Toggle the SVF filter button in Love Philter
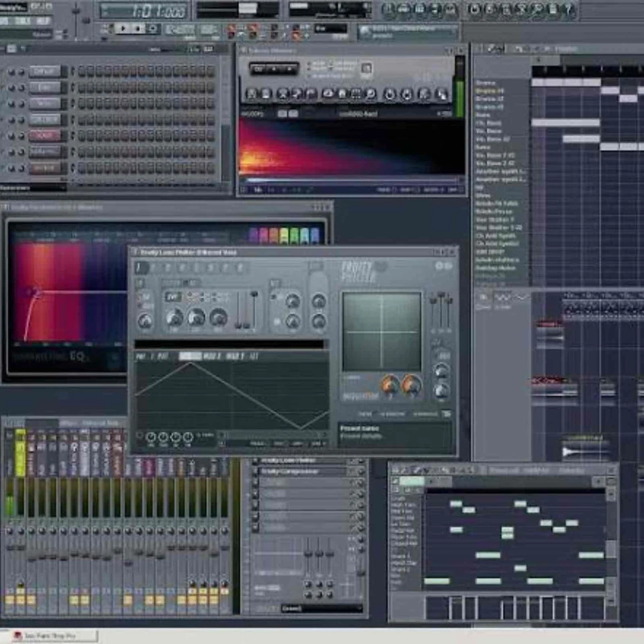644x644 pixels. pos(172,297)
